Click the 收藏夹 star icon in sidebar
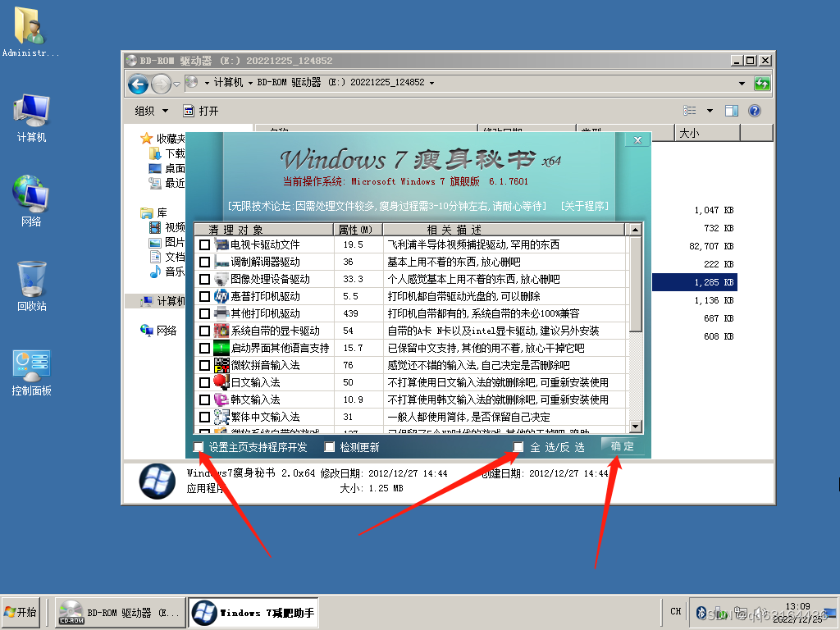 pos(146,139)
